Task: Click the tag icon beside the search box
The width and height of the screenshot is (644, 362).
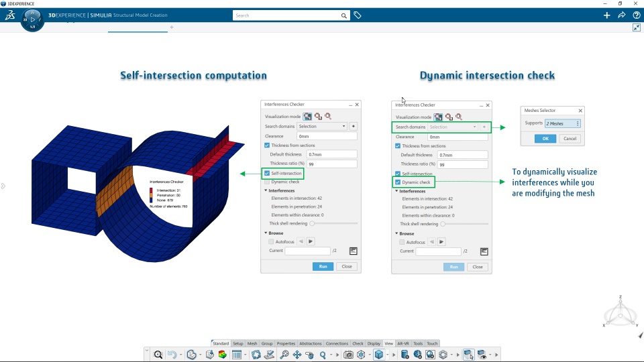Action: click(x=358, y=15)
